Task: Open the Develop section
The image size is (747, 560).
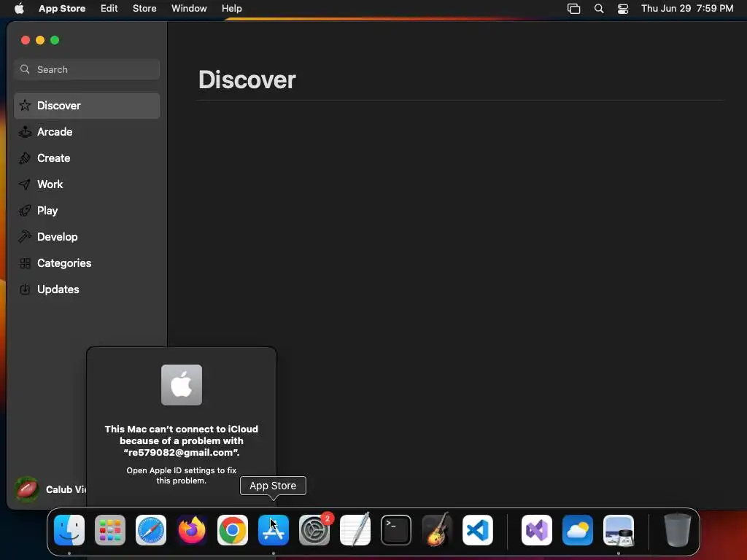Action: [87, 237]
